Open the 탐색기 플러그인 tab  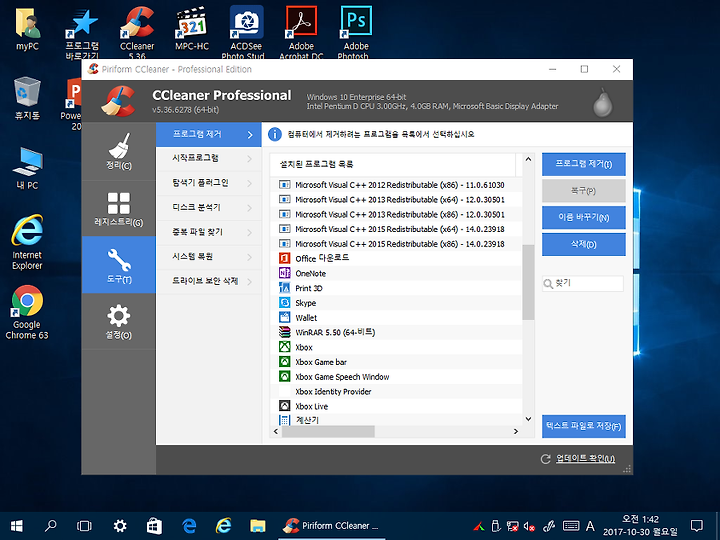point(209,183)
